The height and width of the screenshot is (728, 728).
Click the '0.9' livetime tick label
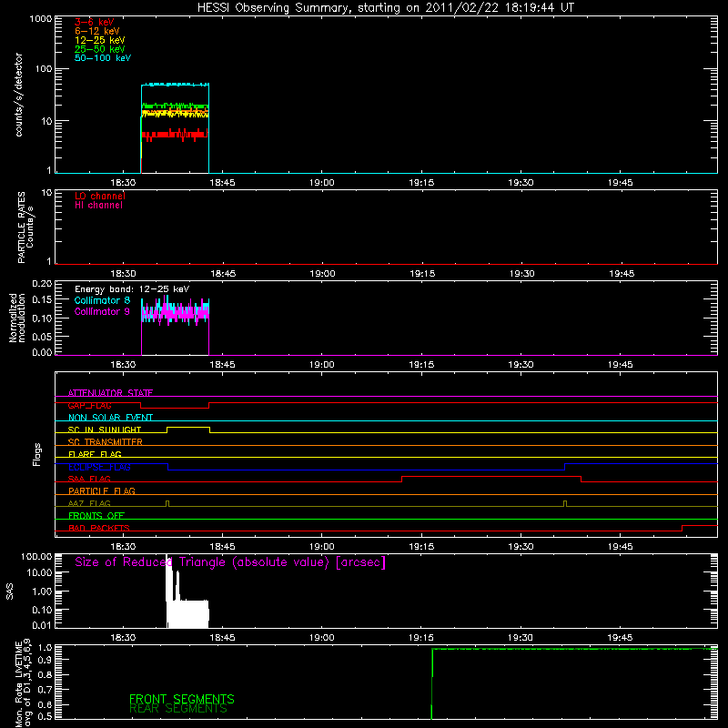[x=45, y=659]
